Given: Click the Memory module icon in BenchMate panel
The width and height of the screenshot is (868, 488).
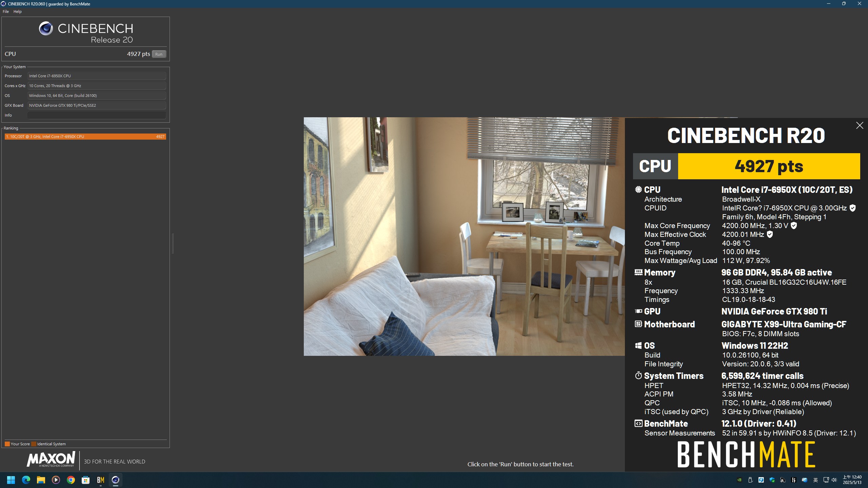Looking at the screenshot, I should (x=638, y=272).
